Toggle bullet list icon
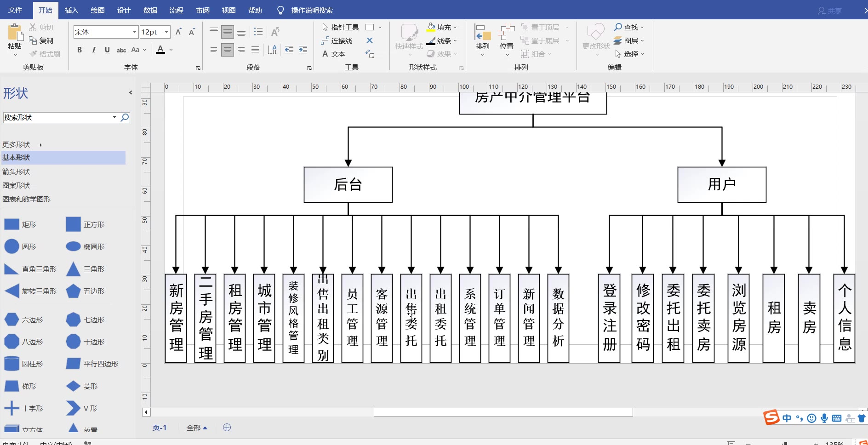 [x=258, y=32]
